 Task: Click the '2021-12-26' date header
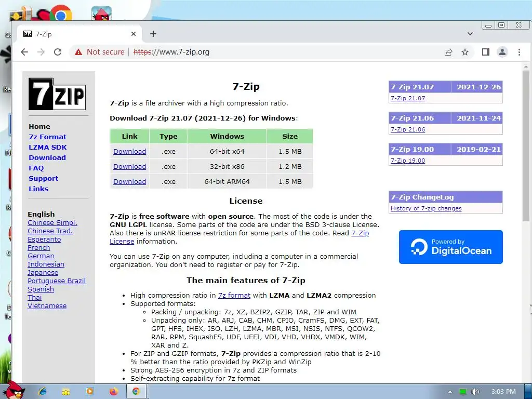click(478, 87)
